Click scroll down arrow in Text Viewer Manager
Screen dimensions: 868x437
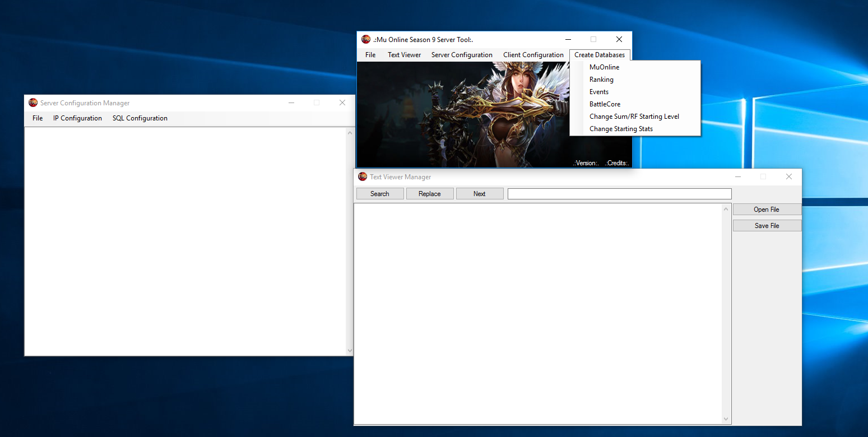[x=726, y=419]
